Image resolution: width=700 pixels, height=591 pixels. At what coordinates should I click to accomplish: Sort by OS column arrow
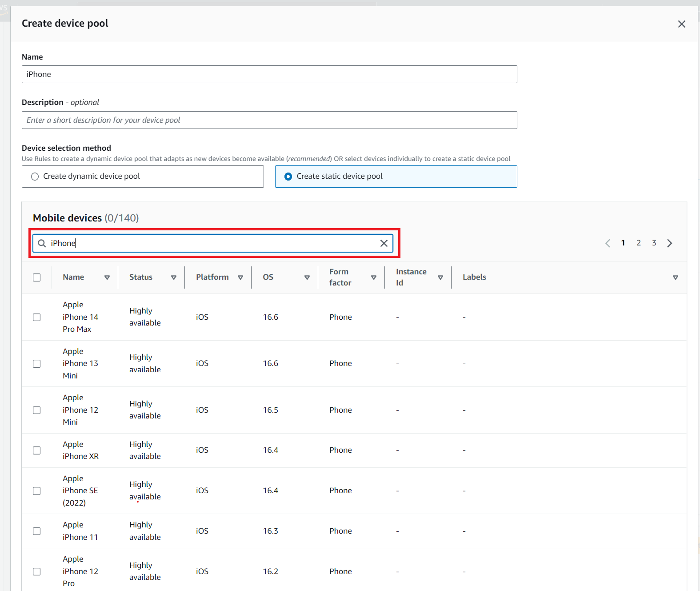coord(307,277)
